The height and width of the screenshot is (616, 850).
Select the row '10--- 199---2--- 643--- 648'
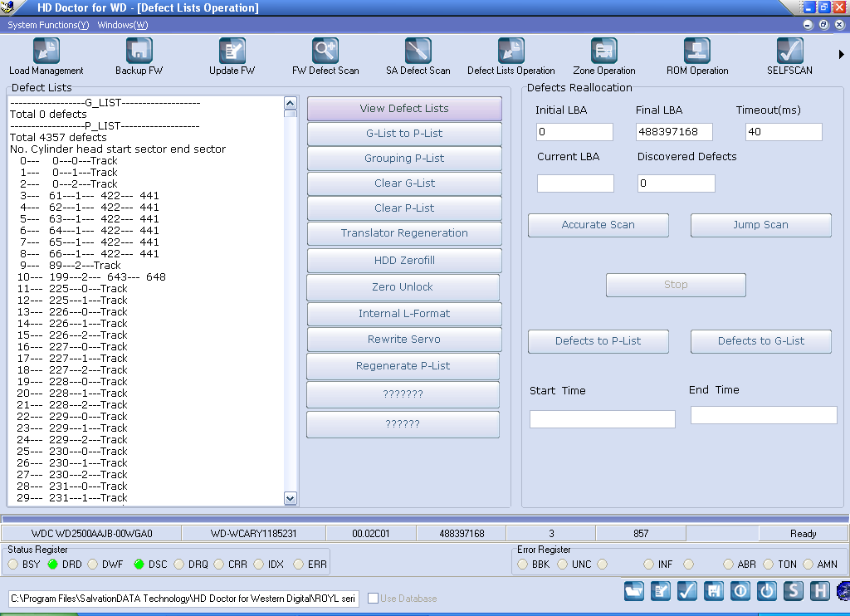(x=91, y=277)
